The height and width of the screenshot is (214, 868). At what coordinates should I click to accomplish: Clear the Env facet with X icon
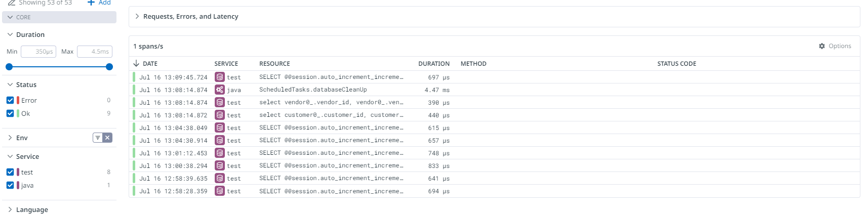click(x=107, y=138)
